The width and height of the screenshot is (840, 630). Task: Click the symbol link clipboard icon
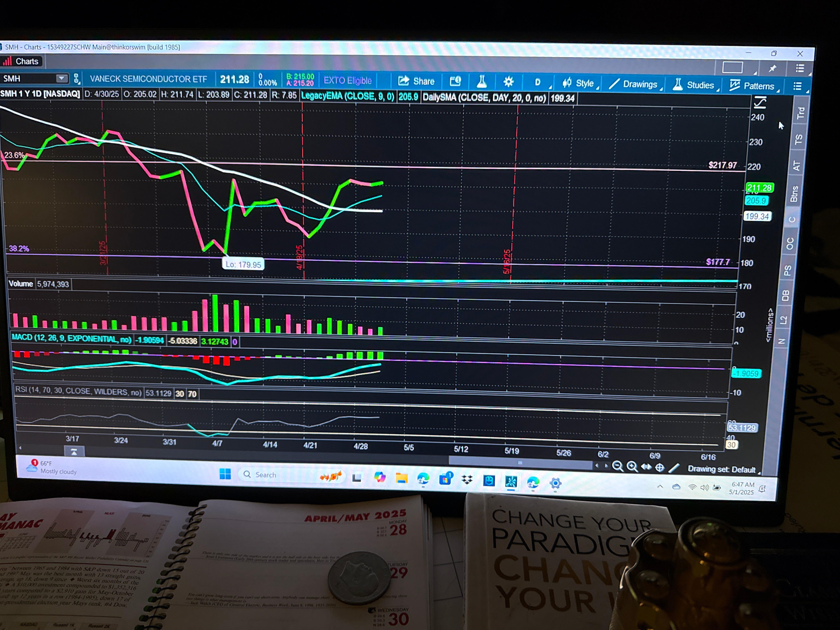point(76,79)
